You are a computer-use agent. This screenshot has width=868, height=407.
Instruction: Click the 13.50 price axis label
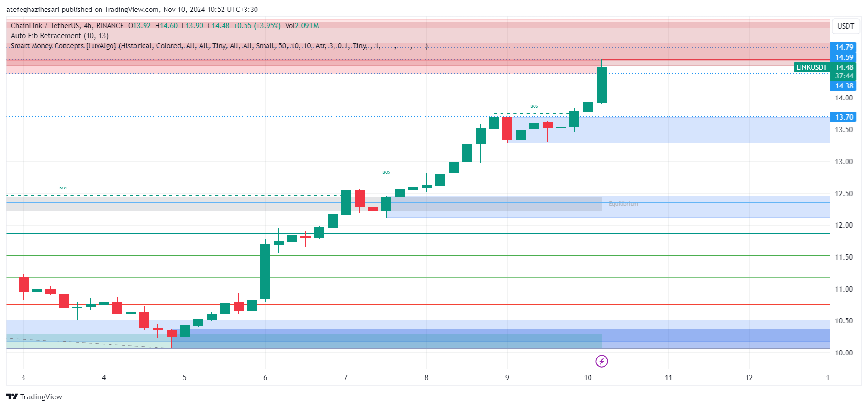844,130
